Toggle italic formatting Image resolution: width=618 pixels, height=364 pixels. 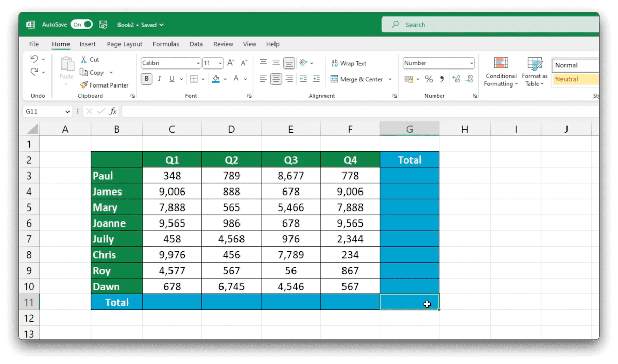click(160, 79)
